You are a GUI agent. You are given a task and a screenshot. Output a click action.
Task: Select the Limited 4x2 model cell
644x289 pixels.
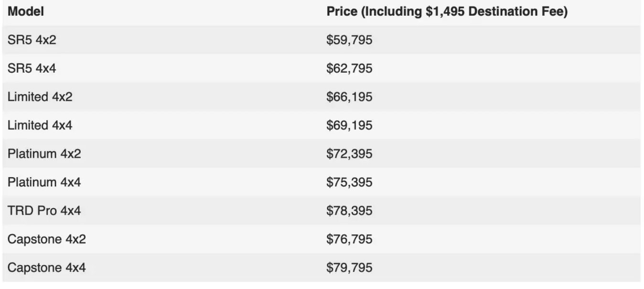pyautogui.click(x=40, y=96)
